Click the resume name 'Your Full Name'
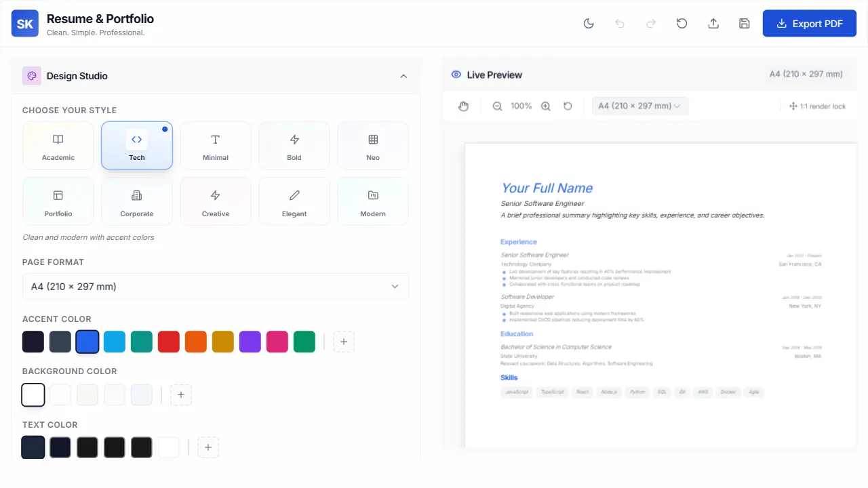Image resolution: width=868 pixels, height=488 pixels. pos(547,188)
